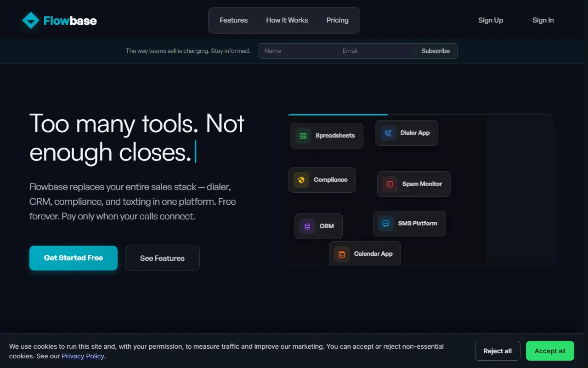Viewport: 588px width, 368px height.
Task: Click the Subscribe button
Action: coord(435,51)
